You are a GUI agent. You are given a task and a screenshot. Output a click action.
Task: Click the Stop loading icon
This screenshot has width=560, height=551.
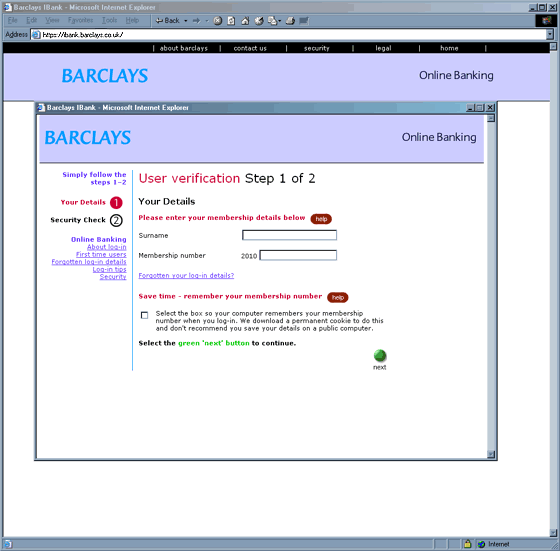pos(218,21)
